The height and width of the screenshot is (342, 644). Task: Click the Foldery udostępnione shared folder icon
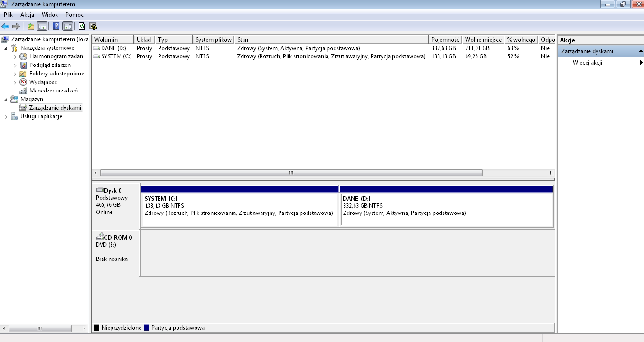[23, 74]
